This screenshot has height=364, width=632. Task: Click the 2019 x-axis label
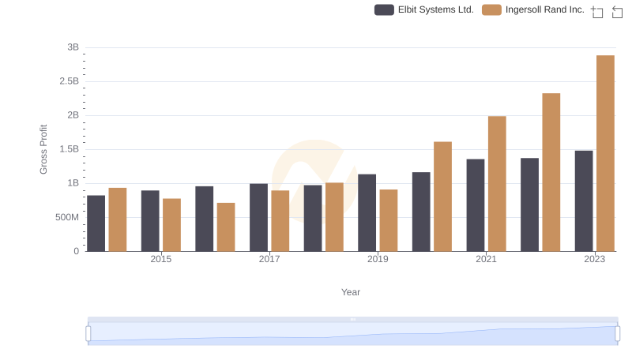coord(378,259)
